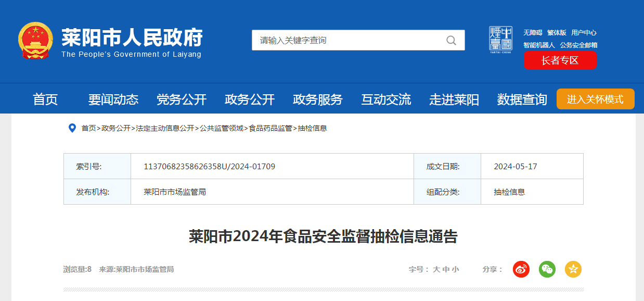Click the location pin breadcrumb icon
644x301 pixels.
pos(72,128)
